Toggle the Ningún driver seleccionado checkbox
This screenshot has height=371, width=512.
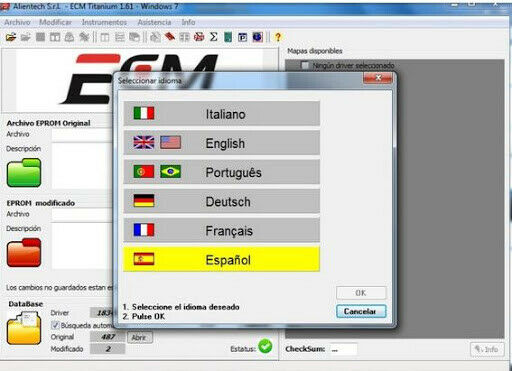pyautogui.click(x=305, y=65)
